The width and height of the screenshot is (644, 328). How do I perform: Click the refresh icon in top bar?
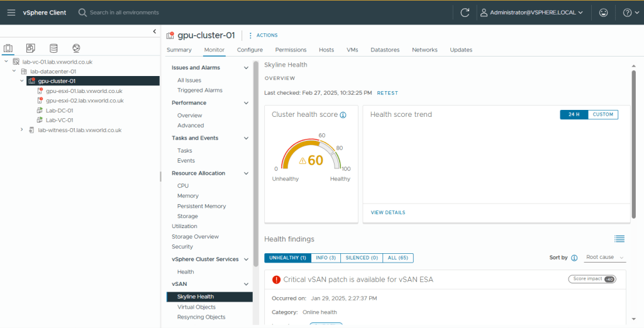(465, 13)
